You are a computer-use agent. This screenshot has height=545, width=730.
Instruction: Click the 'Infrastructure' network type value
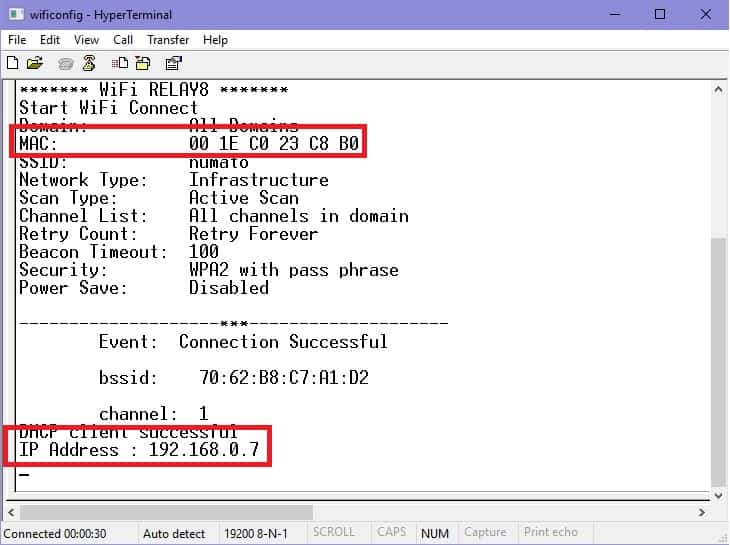[x=259, y=180]
